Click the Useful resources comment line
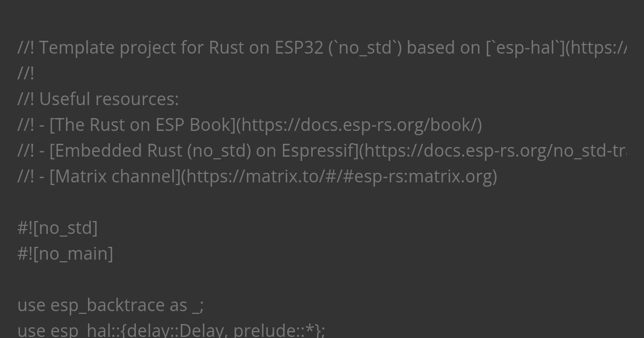The height and width of the screenshot is (338, 644). [98, 99]
